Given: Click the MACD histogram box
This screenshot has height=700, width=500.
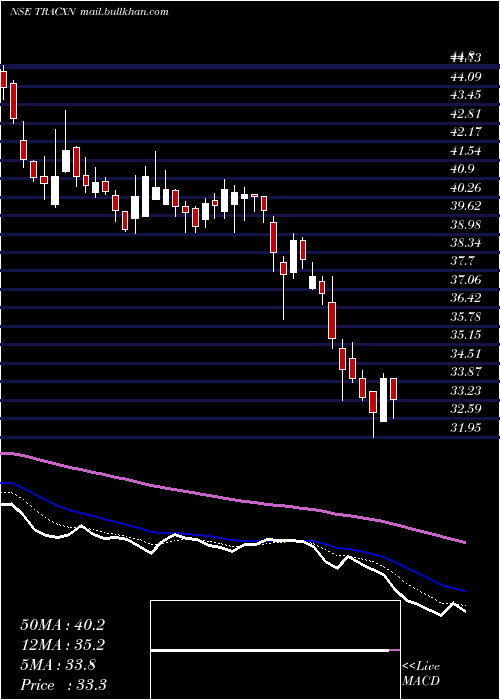Looking at the screenshot, I should (275, 650).
